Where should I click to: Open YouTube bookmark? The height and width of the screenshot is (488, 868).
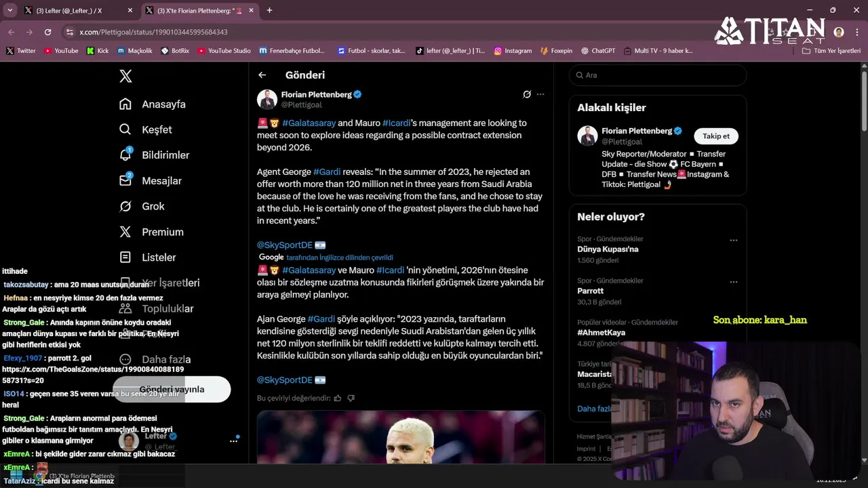click(x=61, y=51)
